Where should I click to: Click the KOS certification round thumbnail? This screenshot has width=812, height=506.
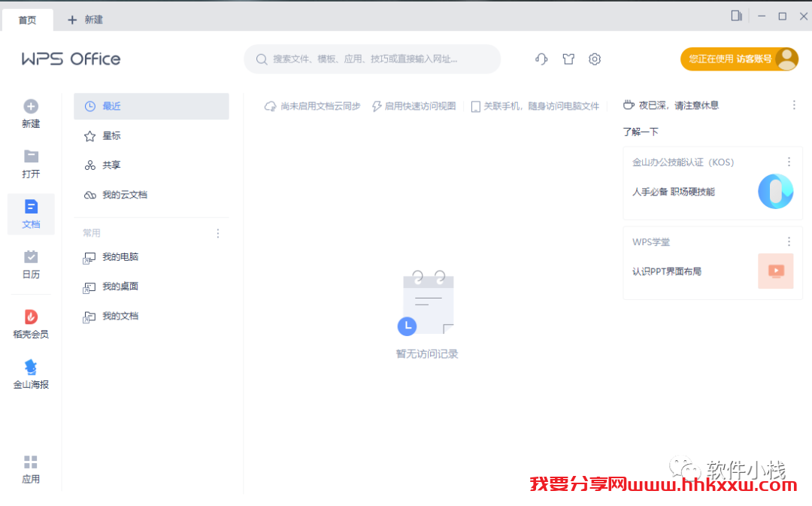tap(775, 191)
